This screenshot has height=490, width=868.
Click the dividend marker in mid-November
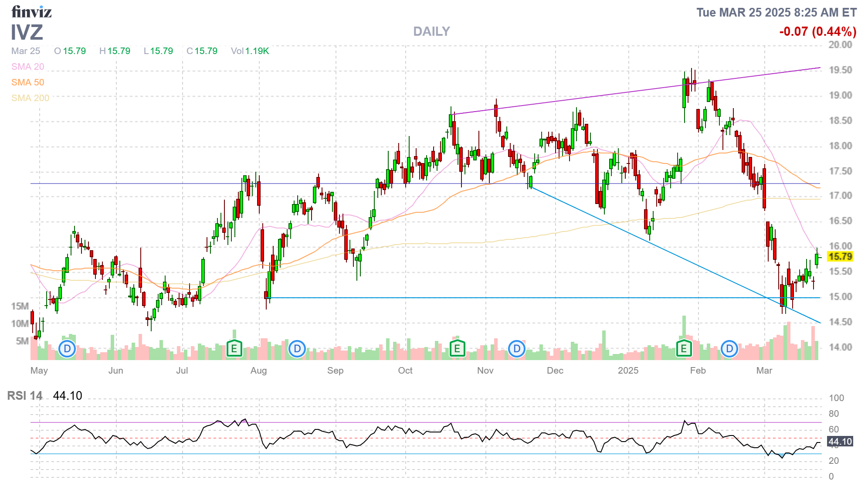click(x=517, y=349)
